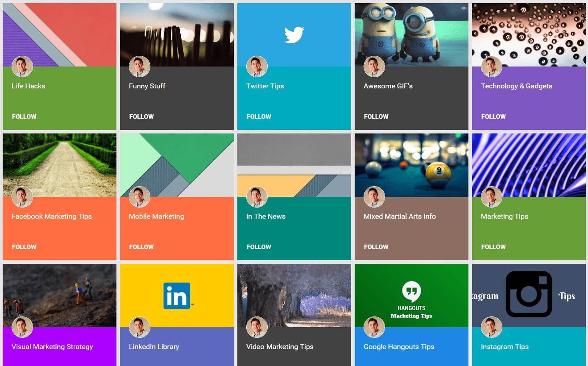588x366 pixels.
Task: Follow the Life Hacks collection
Action: pos(24,116)
